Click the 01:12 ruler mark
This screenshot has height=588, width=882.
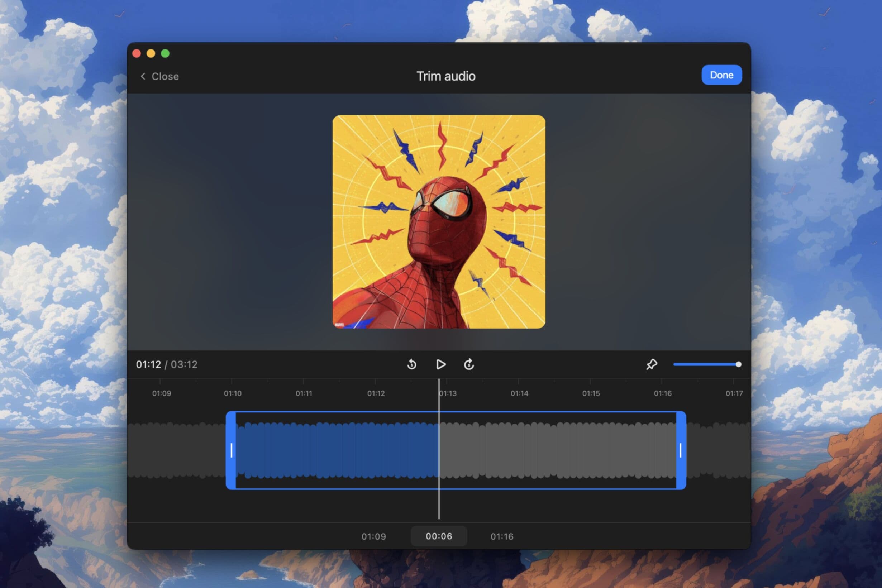point(376,393)
